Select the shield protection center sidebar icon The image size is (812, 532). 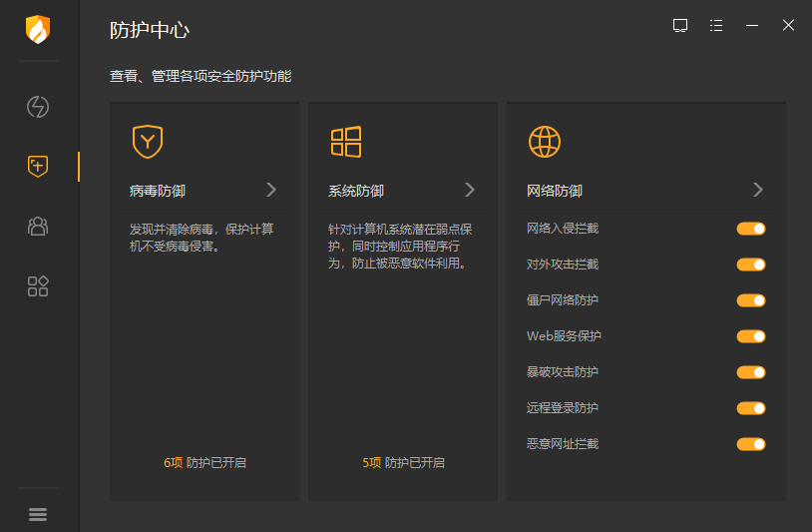(38, 166)
